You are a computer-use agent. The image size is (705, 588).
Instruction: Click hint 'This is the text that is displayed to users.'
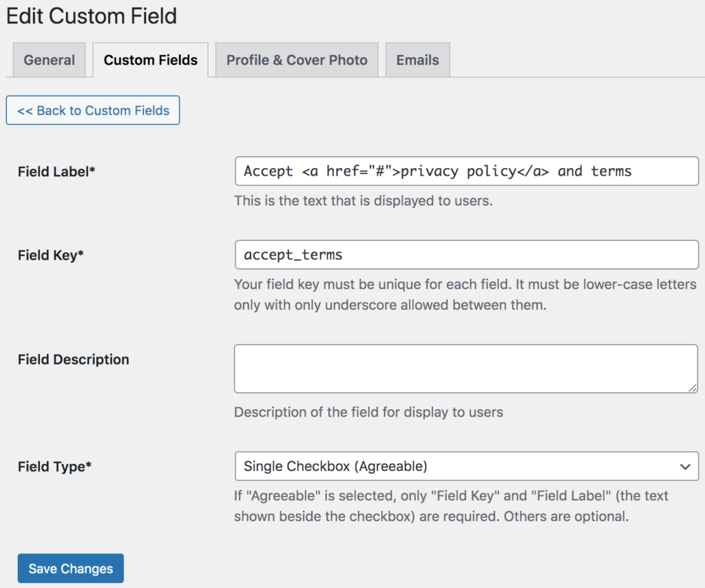pyautogui.click(x=364, y=200)
